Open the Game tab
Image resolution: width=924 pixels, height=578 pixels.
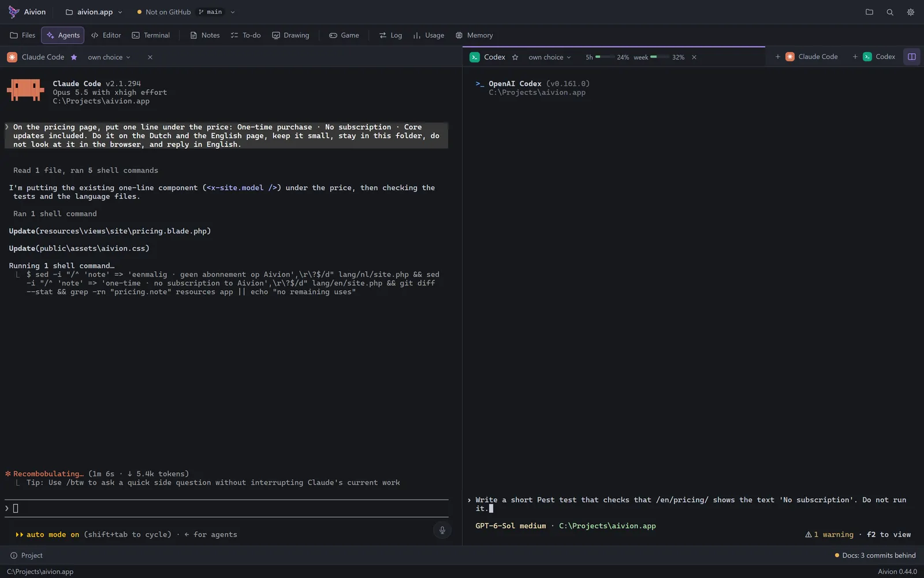pos(344,35)
